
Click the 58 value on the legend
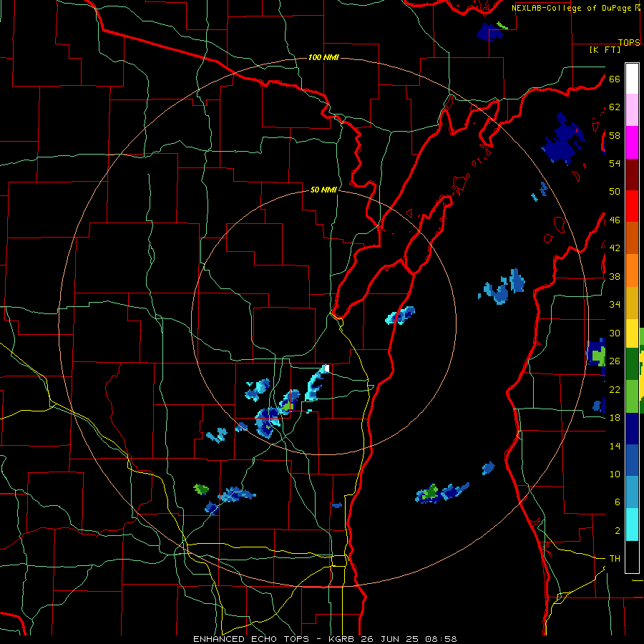pyautogui.click(x=615, y=135)
